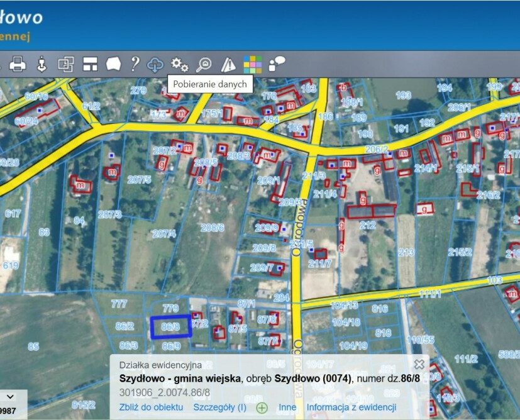Open the colored grid palette icon
Viewport: 520px width, 420px height.
252,64
